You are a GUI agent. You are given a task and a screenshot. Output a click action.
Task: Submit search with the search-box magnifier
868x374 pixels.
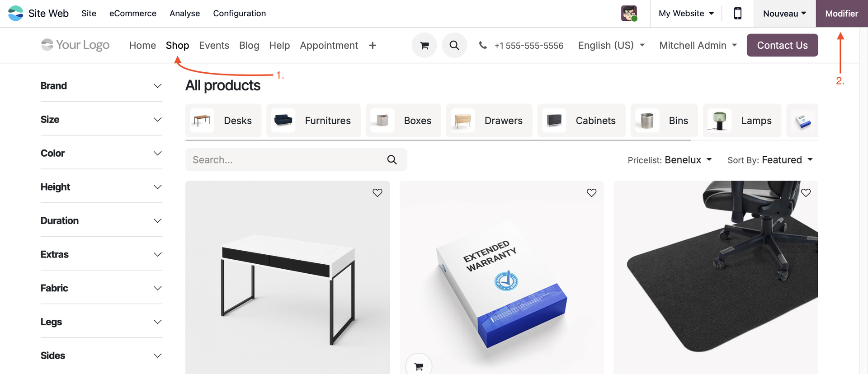click(x=392, y=159)
